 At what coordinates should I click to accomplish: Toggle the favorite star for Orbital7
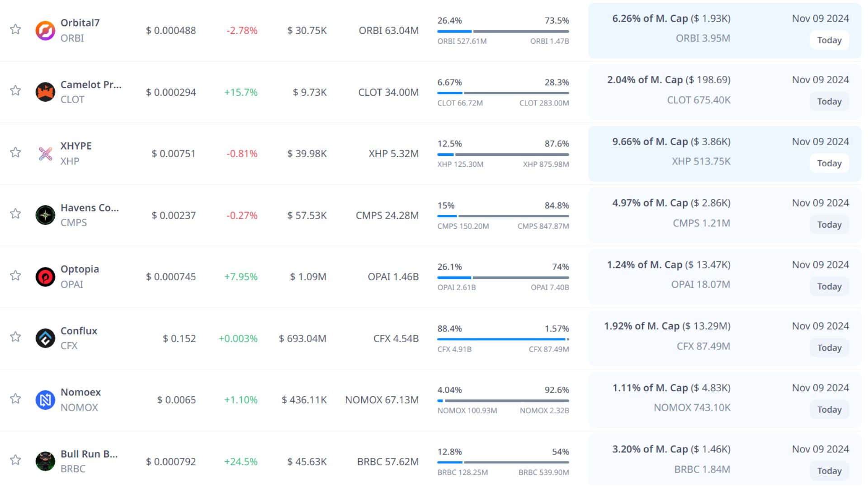[x=15, y=29]
